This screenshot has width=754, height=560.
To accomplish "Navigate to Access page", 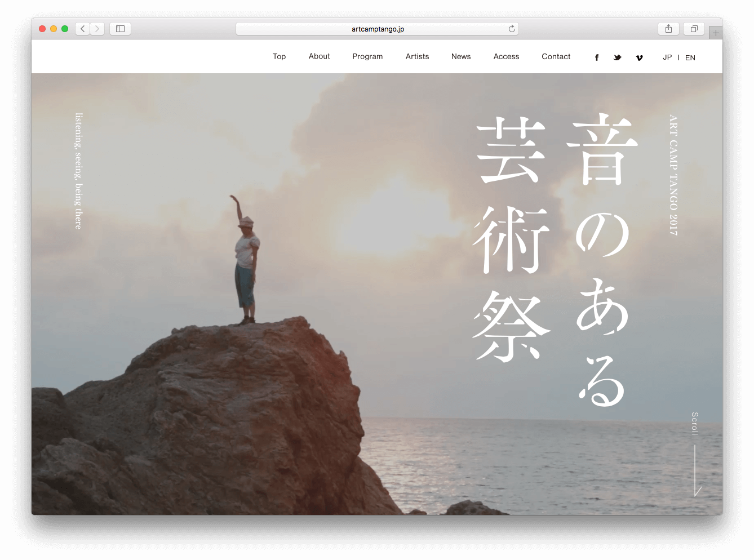I will [506, 56].
